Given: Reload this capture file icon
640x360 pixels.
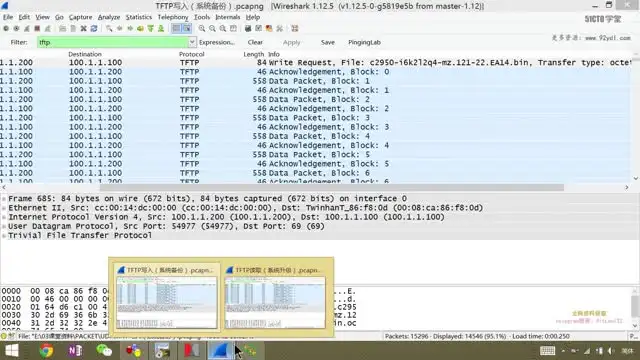Looking at the screenshot, I should point(94,29).
